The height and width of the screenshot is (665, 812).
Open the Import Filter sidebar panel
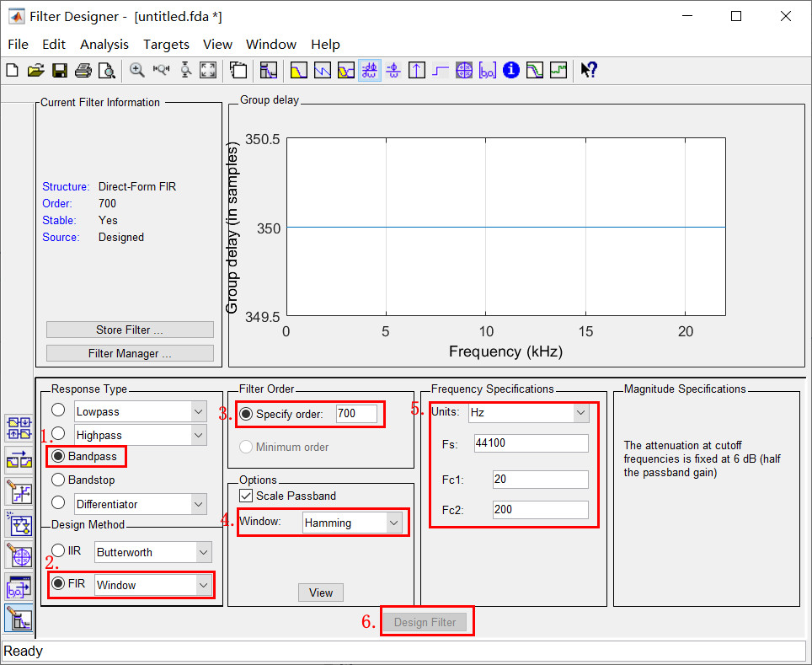tap(19, 587)
